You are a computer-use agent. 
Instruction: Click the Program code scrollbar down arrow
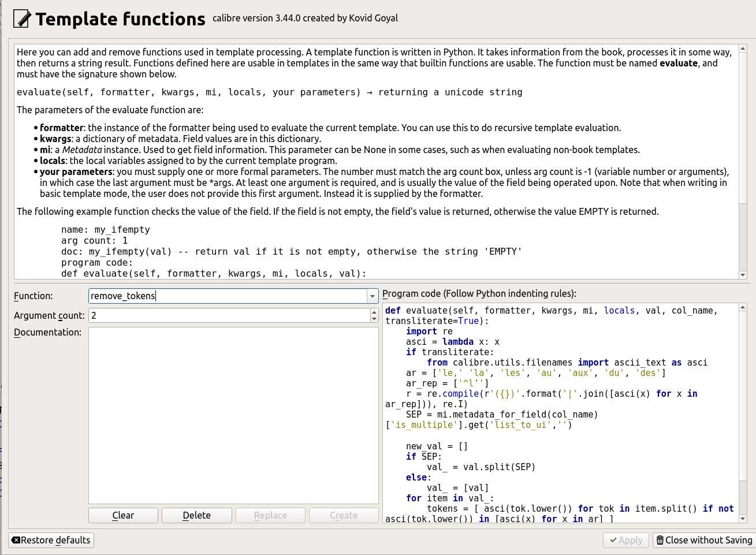(x=743, y=519)
